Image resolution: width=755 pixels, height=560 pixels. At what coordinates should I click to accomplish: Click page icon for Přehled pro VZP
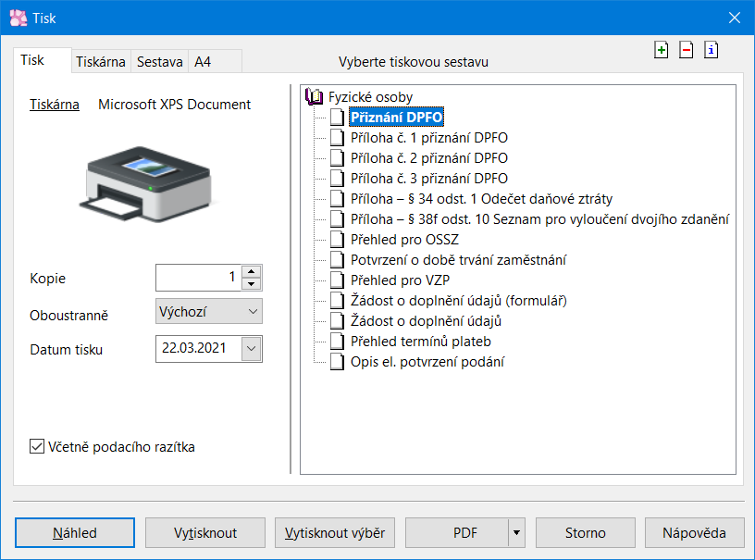tap(337, 280)
